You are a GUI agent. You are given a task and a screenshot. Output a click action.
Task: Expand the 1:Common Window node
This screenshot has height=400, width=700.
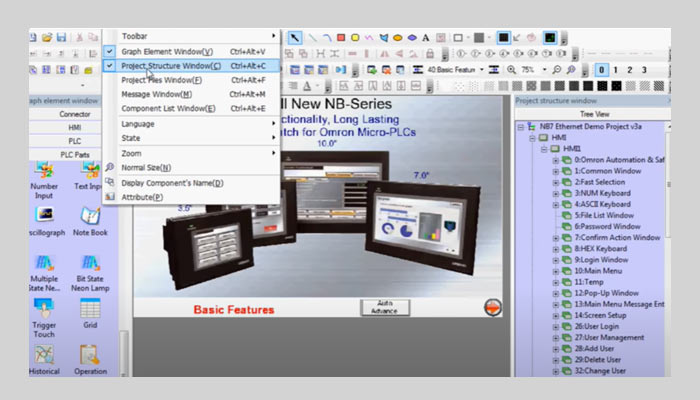[x=556, y=171]
